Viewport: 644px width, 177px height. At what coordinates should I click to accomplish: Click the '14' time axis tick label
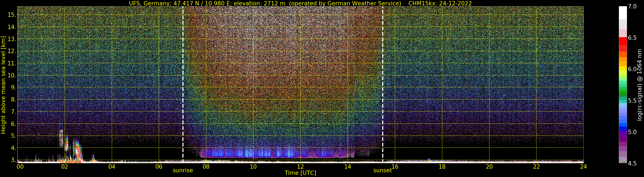pos(347,166)
